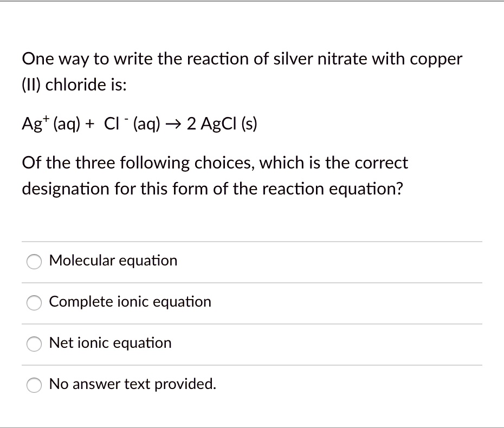
Task: Click the 2 AgCl (s) product text
Action: (x=223, y=124)
